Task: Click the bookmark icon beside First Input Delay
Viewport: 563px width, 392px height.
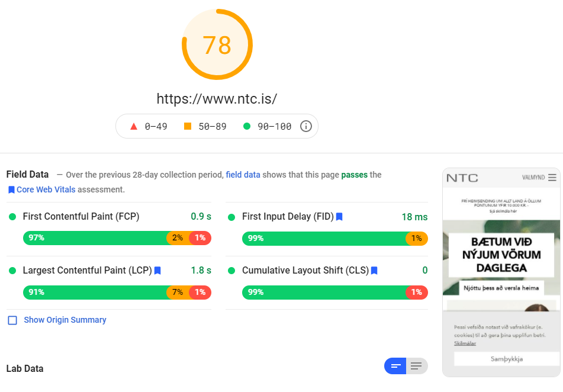Action: click(x=339, y=217)
